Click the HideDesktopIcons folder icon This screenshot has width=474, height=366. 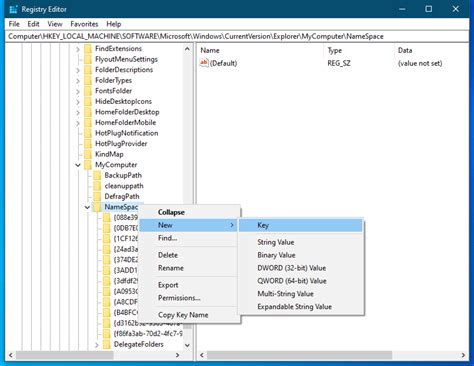point(88,102)
